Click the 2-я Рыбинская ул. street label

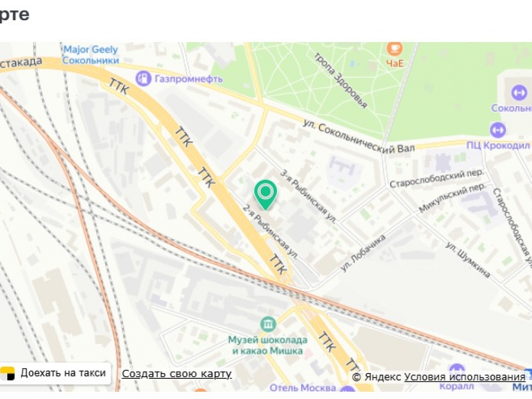click(x=270, y=232)
